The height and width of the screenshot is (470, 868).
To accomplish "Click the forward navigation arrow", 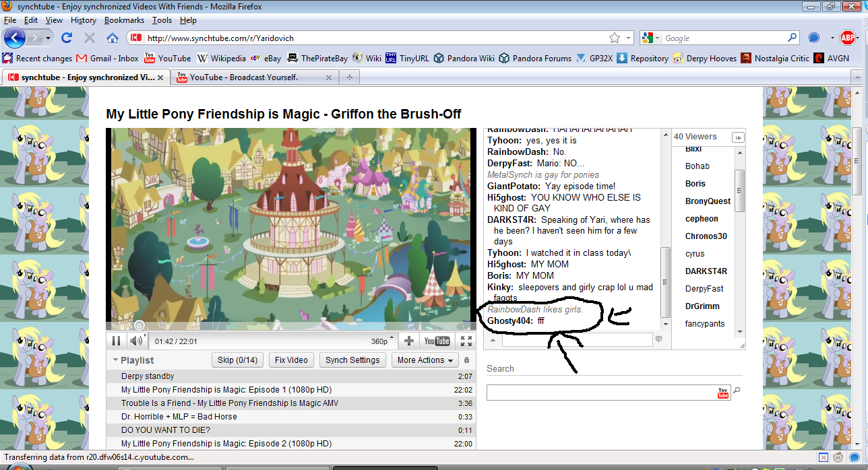I will coord(36,38).
